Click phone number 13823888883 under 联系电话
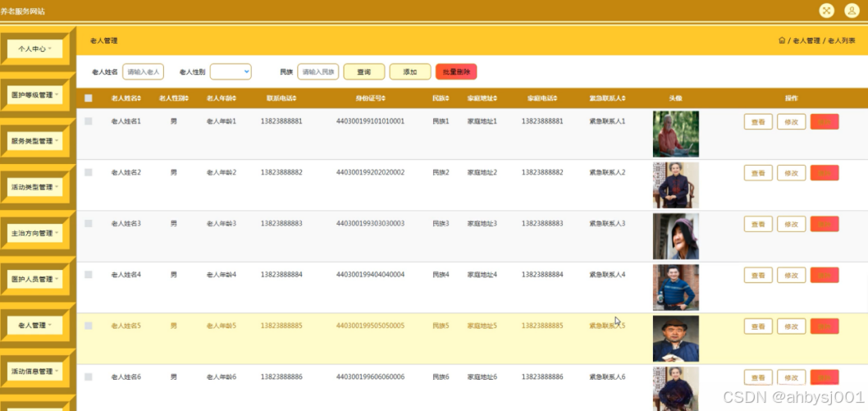 [281, 223]
